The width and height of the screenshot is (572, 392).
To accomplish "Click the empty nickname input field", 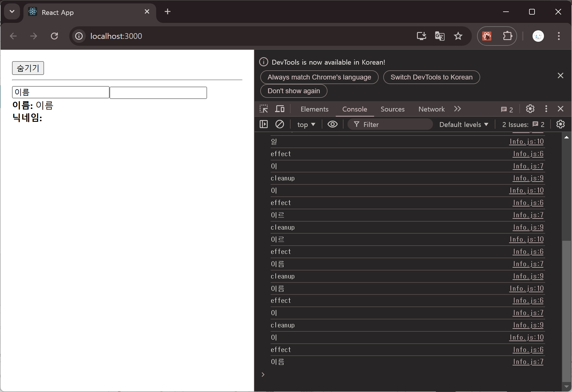I will 158,93.
